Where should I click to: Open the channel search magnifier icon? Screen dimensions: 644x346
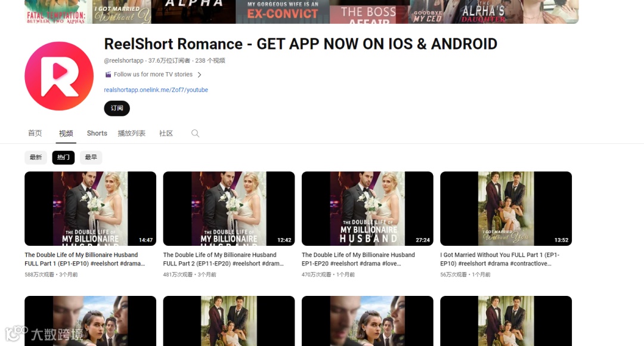coord(195,133)
